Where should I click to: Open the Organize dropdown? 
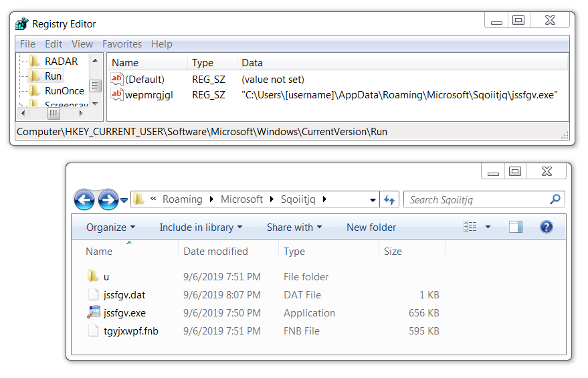coord(110,227)
